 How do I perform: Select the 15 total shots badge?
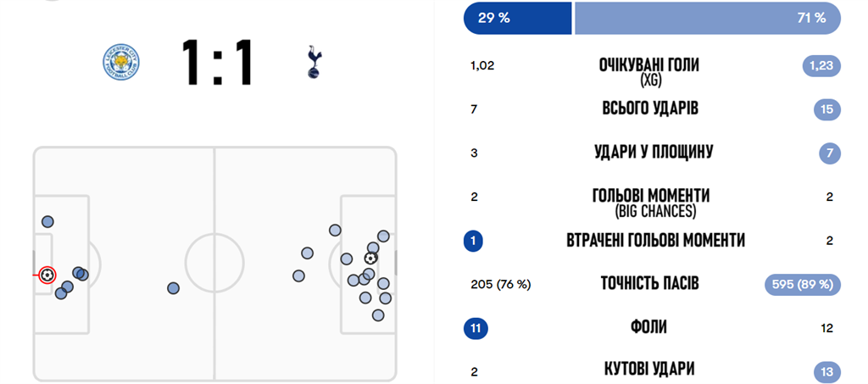(827, 109)
